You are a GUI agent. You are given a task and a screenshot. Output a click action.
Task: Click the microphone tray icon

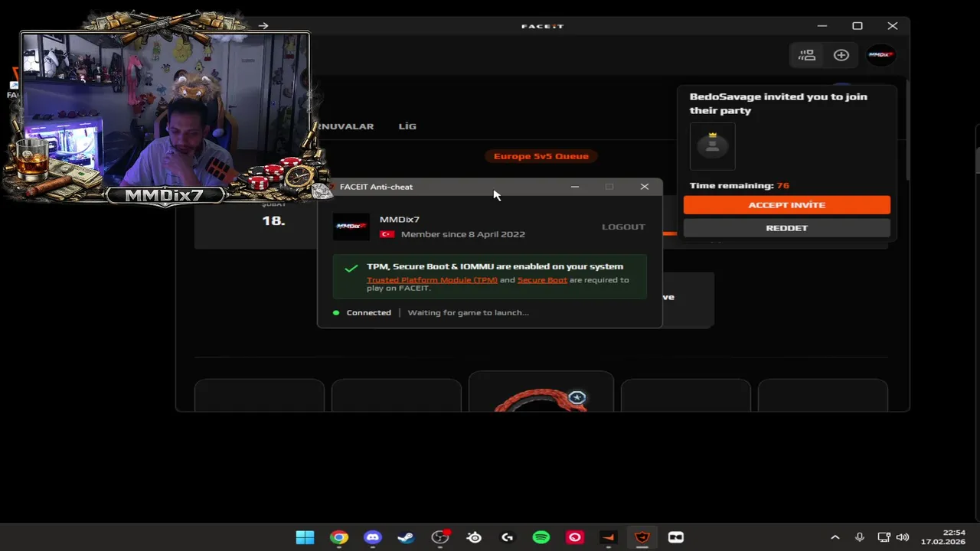point(860,537)
